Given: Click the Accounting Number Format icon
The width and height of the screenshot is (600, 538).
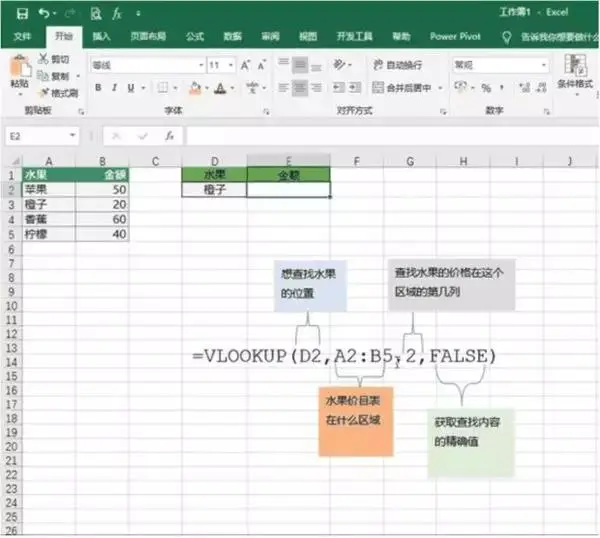Looking at the screenshot, I should [x=461, y=88].
